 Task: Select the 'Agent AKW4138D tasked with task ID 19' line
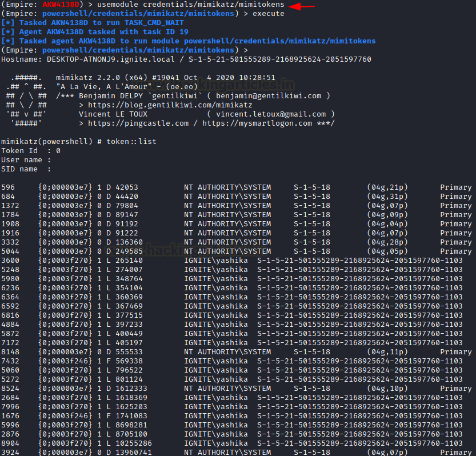(x=95, y=32)
